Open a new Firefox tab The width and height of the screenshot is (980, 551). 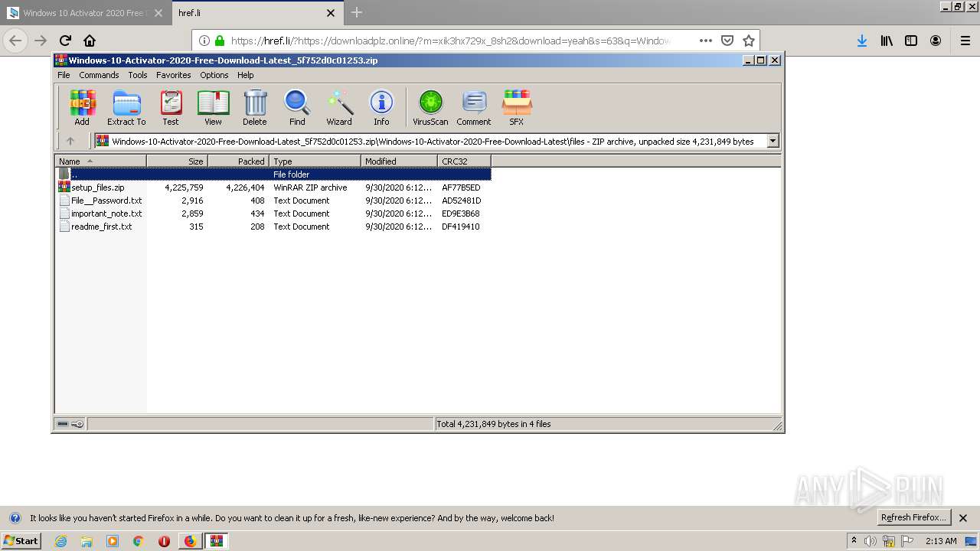tap(357, 12)
